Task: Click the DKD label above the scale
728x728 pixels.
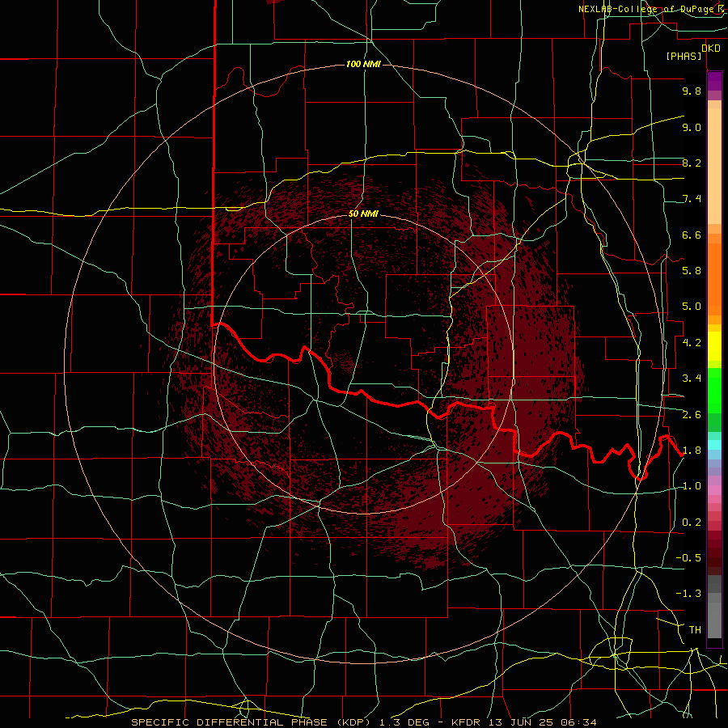Action: tap(710, 48)
